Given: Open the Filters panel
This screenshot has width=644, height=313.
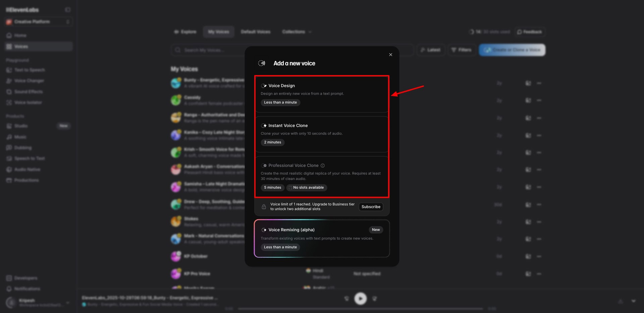Looking at the screenshot, I should point(462,50).
